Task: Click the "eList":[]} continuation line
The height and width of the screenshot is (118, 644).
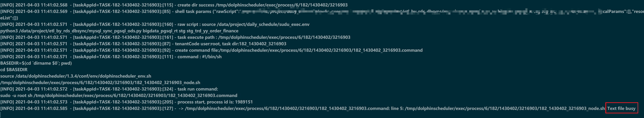Action: [x=9, y=18]
